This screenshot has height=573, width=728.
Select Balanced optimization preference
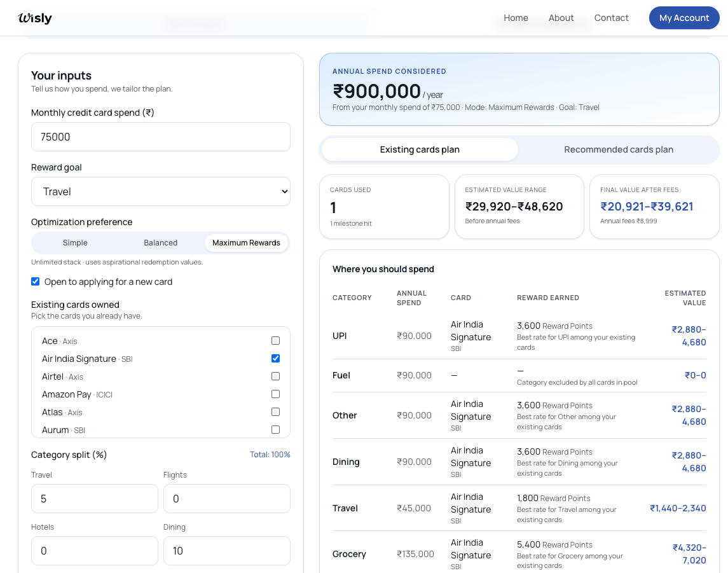[161, 243]
